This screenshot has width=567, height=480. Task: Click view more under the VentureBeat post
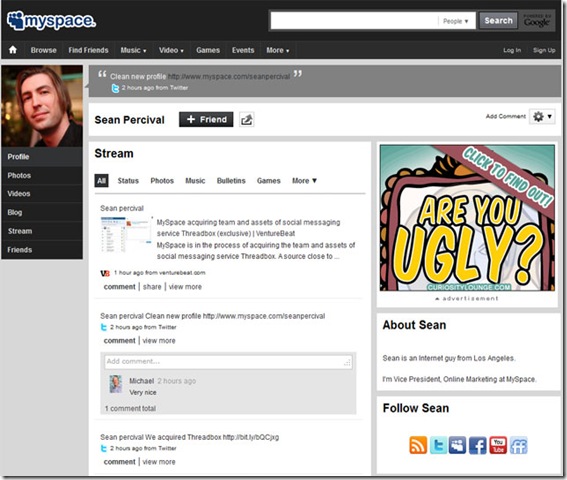(185, 287)
